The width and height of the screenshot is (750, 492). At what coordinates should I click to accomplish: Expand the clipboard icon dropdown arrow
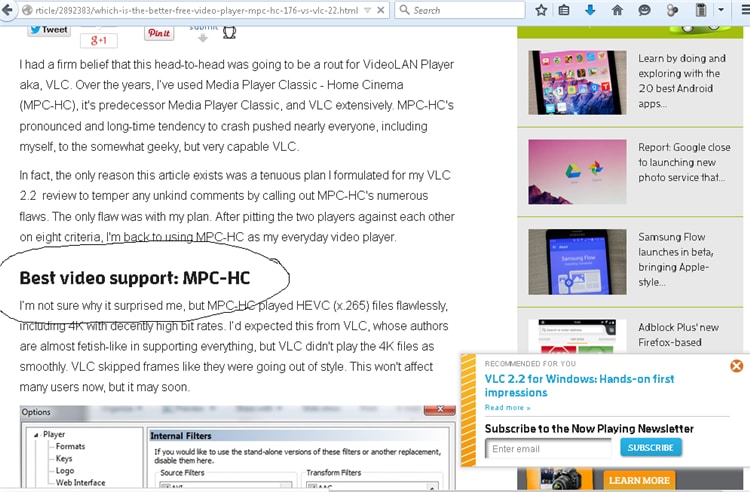(x=721, y=10)
